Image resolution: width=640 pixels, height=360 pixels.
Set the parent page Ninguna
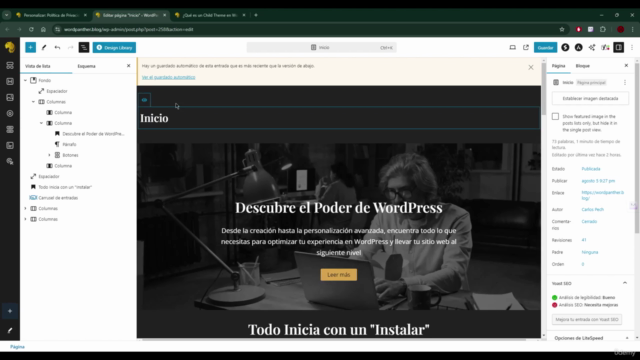(590, 252)
